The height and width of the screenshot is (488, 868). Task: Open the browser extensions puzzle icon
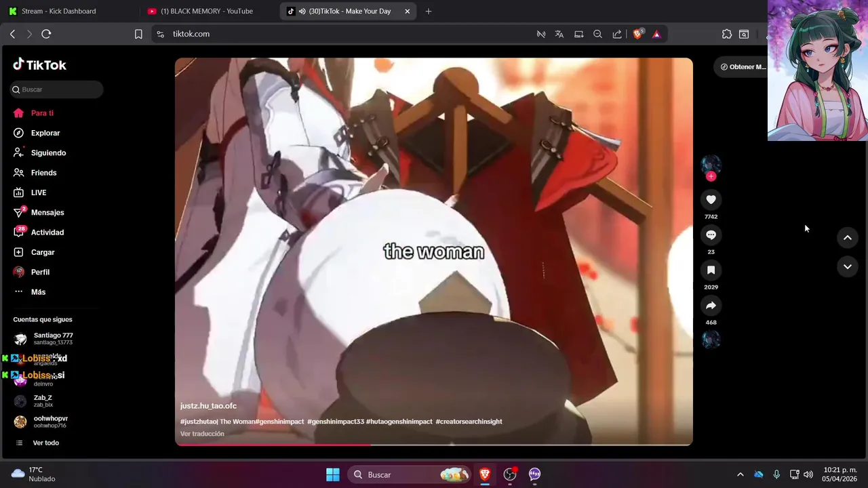coord(727,34)
